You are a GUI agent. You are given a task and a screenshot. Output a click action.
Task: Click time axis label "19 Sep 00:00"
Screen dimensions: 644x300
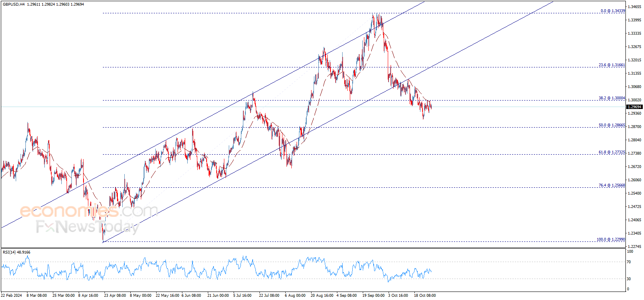(x=374, y=296)
